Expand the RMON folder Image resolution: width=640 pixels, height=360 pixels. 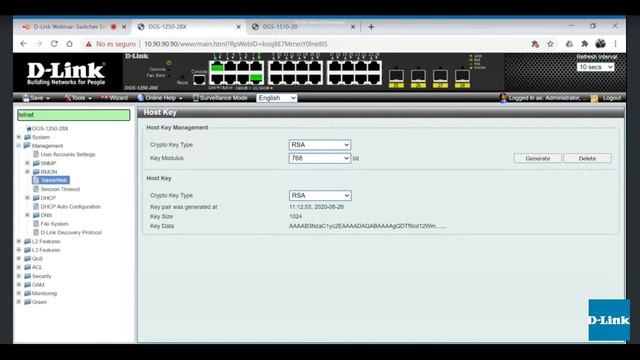pos(27,172)
